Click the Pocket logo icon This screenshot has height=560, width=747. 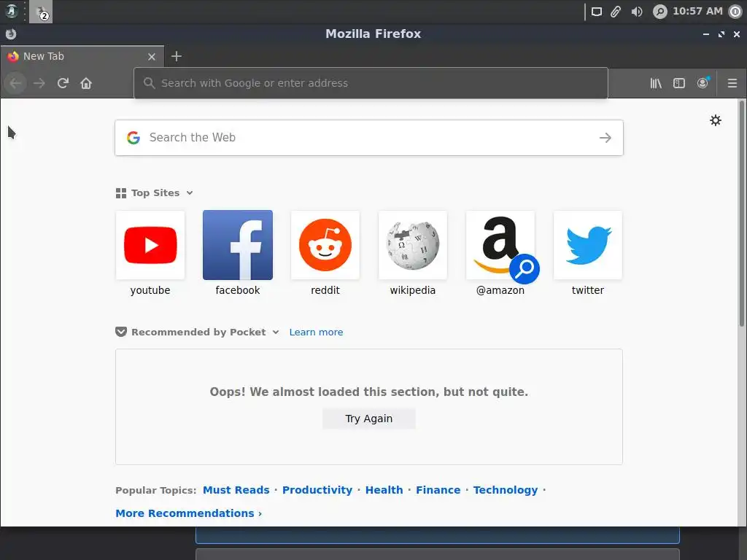point(121,332)
